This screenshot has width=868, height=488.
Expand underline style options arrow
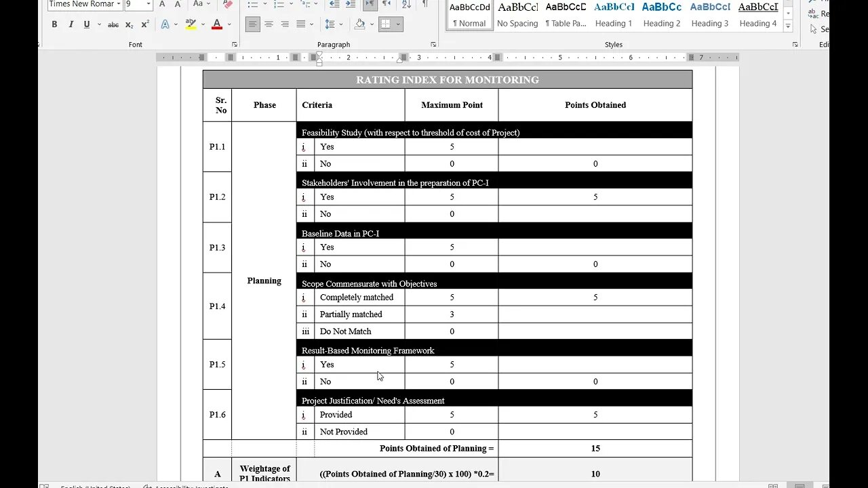[x=99, y=24]
